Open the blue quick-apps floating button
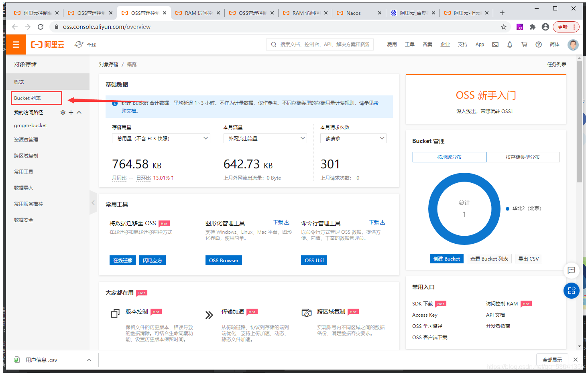This screenshot has height=374, width=588. point(572,291)
